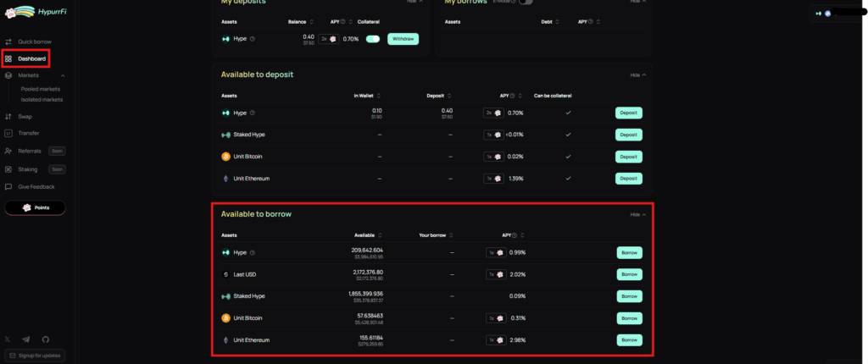
Task: Deposit Unit Bitcoin
Action: [629, 157]
